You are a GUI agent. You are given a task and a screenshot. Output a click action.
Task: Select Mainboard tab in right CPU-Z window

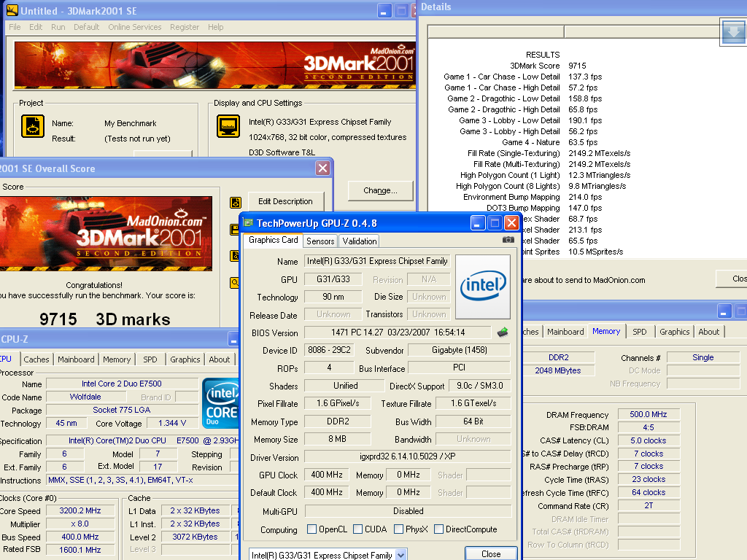pyautogui.click(x=565, y=332)
